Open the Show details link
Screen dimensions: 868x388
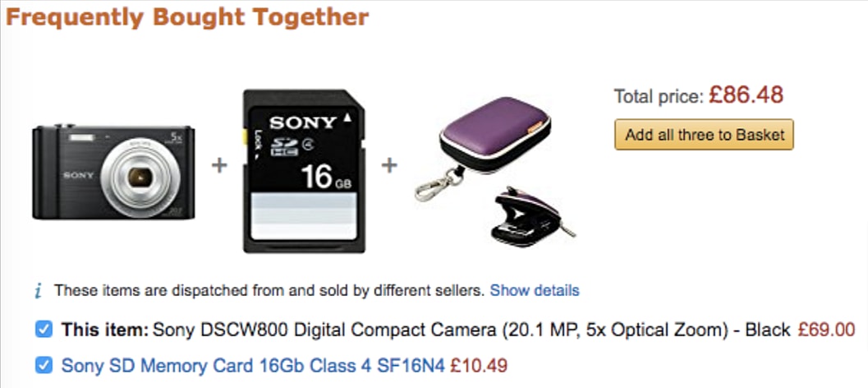click(x=535, y=290)
